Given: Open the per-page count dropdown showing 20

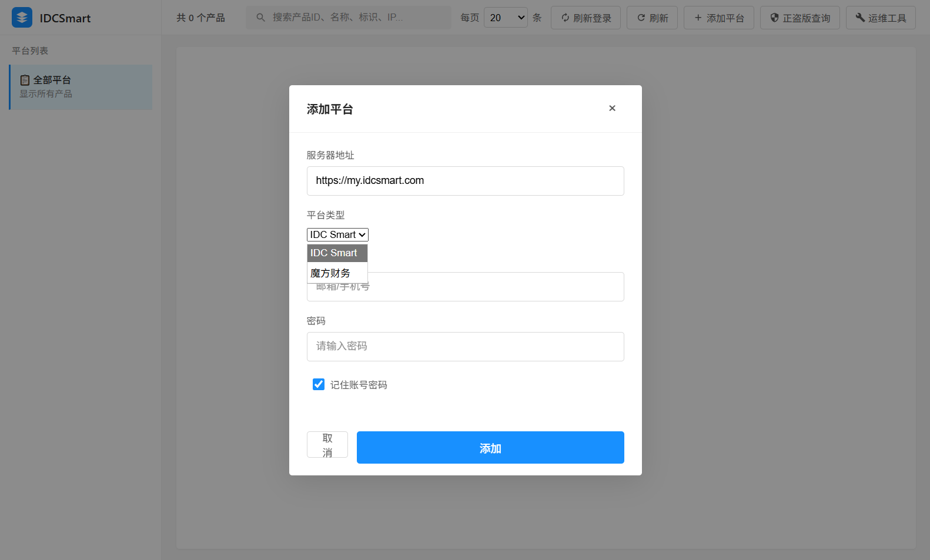Looking at the screenshot, I should coord(506,18).
